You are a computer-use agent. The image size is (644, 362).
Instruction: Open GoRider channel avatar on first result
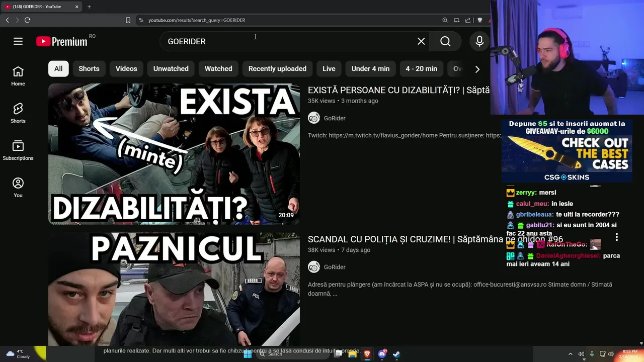pos(314,118)
